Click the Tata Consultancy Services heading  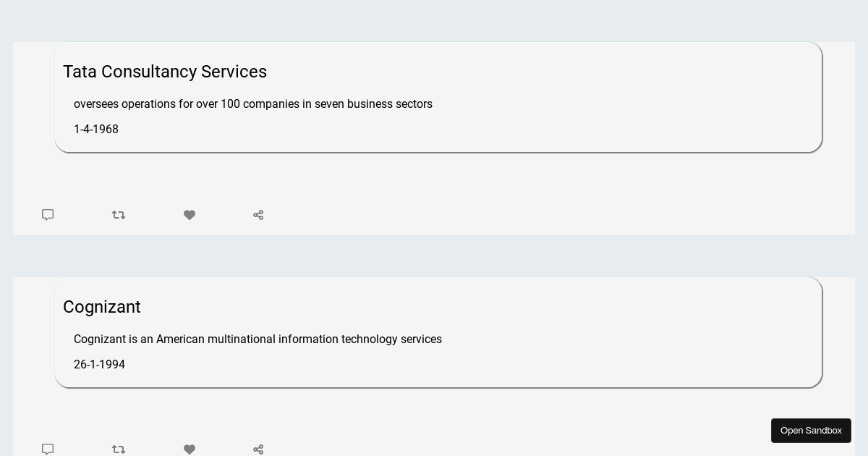[x=165, y=72]
